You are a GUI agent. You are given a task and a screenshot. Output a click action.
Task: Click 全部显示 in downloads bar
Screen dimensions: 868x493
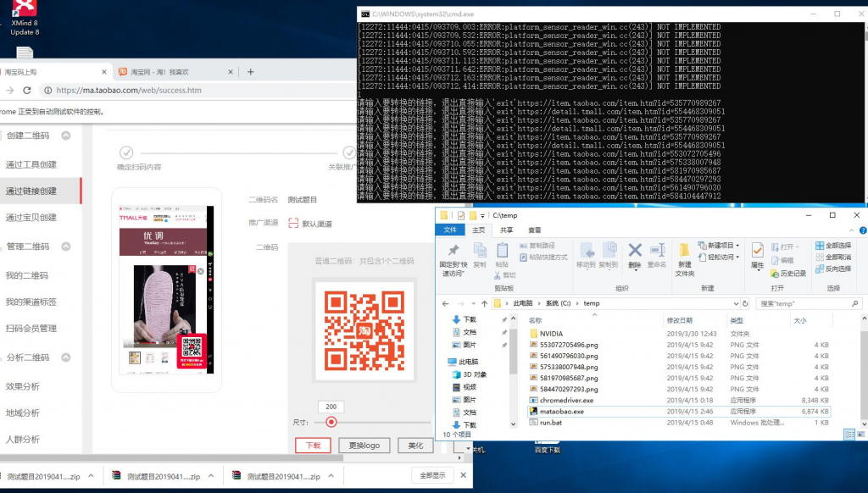pos(432,475)
